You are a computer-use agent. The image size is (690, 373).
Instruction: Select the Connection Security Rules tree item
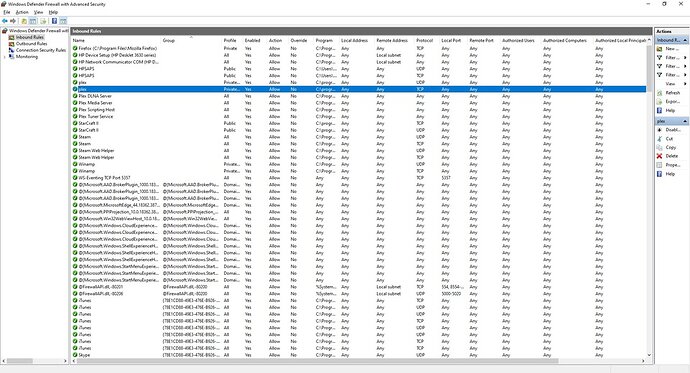tap(41, 50)
